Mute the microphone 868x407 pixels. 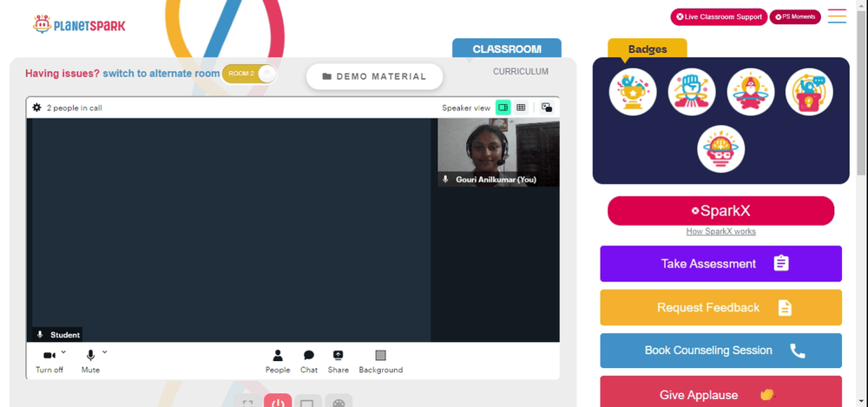point(91,360)
